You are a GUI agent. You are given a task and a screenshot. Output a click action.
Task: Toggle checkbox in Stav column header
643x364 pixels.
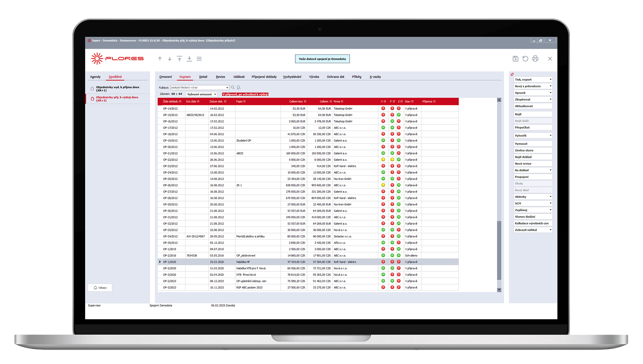point(412,101)
